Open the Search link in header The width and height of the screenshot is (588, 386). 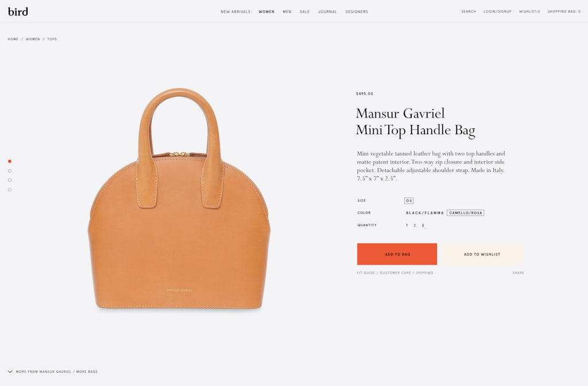pyautogui.click(x=469, y=11)
